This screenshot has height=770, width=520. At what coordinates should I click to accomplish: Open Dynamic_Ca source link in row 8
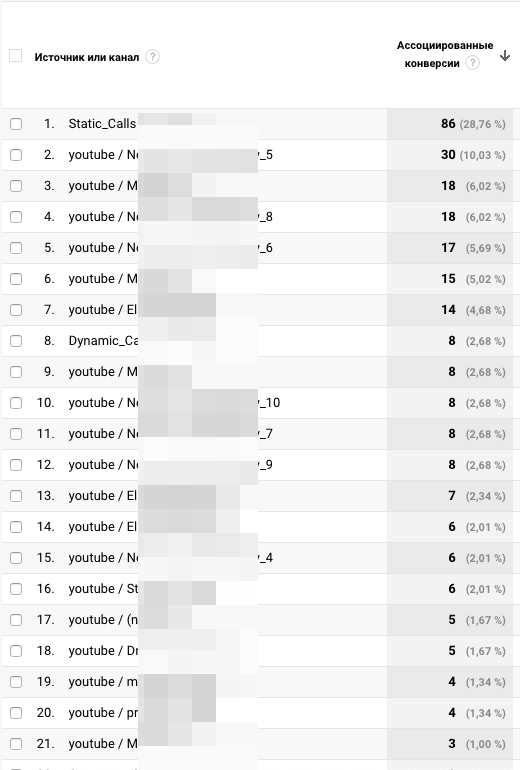[x=104, y=341]
